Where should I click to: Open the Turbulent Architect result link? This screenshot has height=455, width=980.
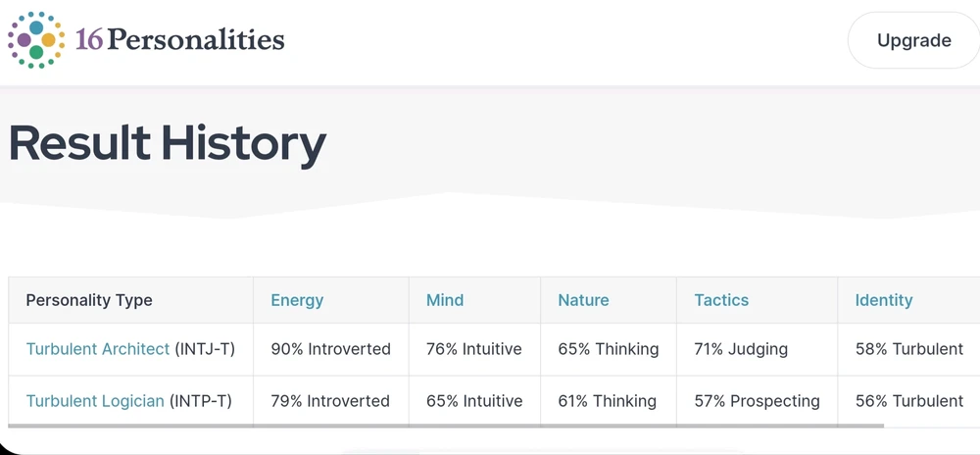(x=97, y=349)
